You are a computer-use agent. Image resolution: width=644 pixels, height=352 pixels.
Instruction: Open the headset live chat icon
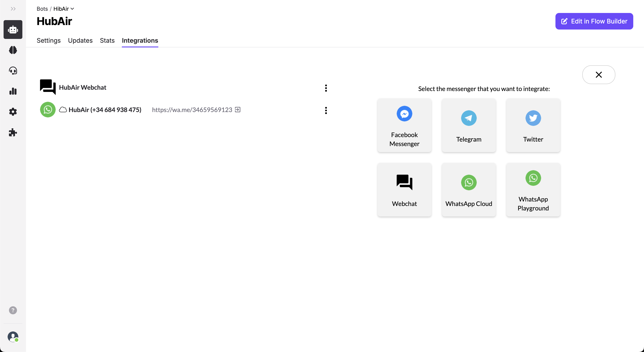pos(13,71)
